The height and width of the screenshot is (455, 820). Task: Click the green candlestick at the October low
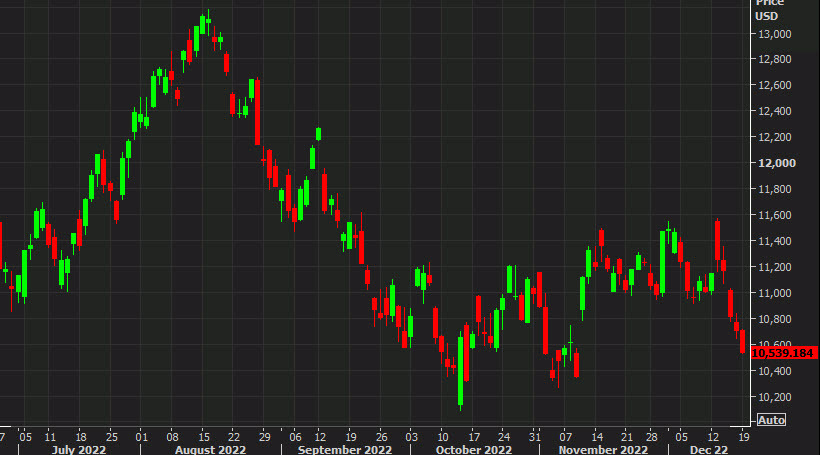coord(460,371)
